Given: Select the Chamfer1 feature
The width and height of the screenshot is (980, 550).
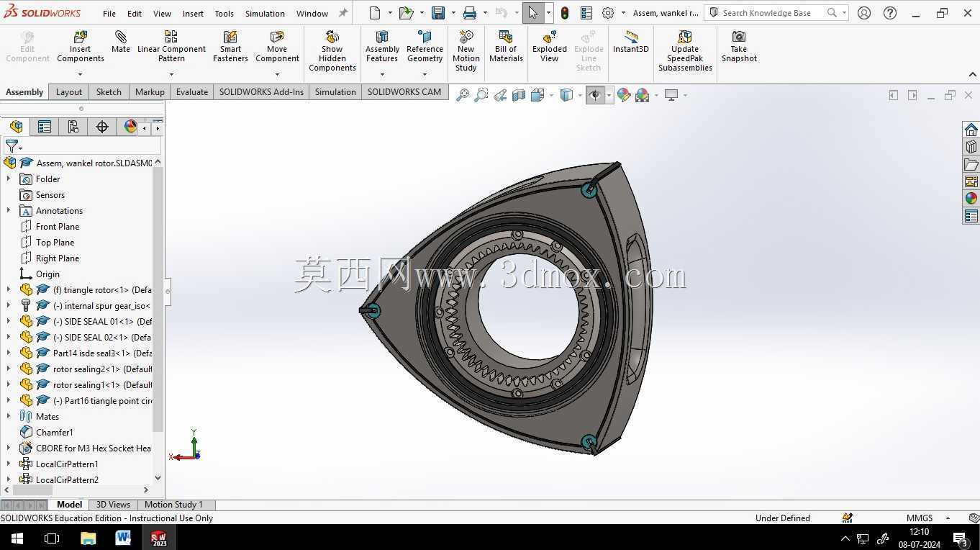Looking at the screenshot, I should [x=54, y=433].
